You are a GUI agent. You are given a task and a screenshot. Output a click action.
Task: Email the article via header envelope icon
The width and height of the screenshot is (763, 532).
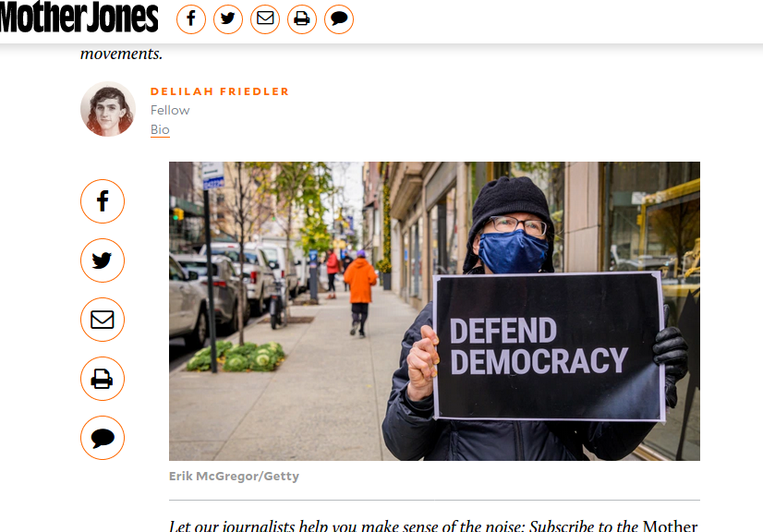click(265, 19)
